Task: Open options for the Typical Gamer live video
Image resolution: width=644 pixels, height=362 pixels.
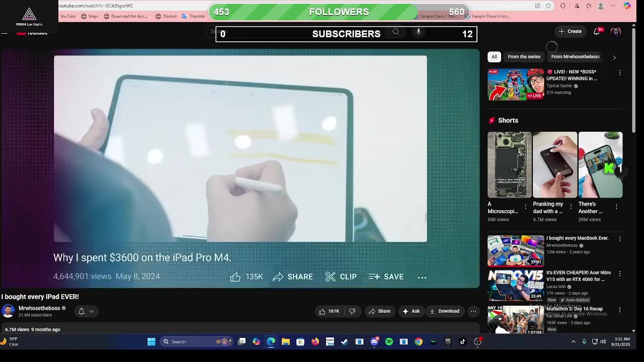Action: (x=620, y=73)
